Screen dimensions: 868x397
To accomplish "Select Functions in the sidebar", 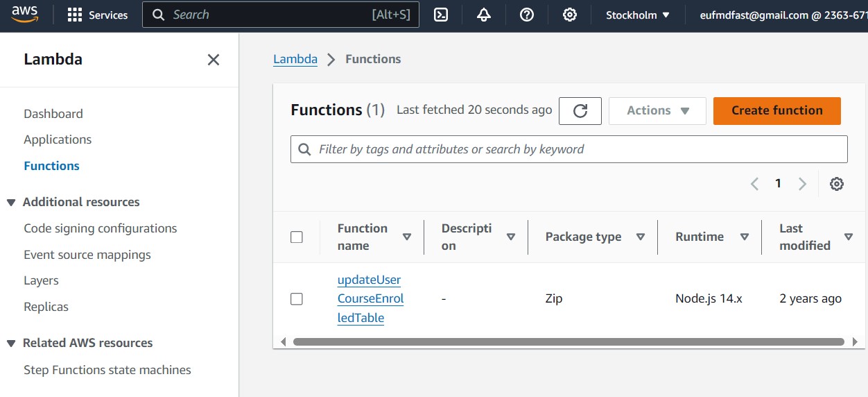I will click(51, 166).
